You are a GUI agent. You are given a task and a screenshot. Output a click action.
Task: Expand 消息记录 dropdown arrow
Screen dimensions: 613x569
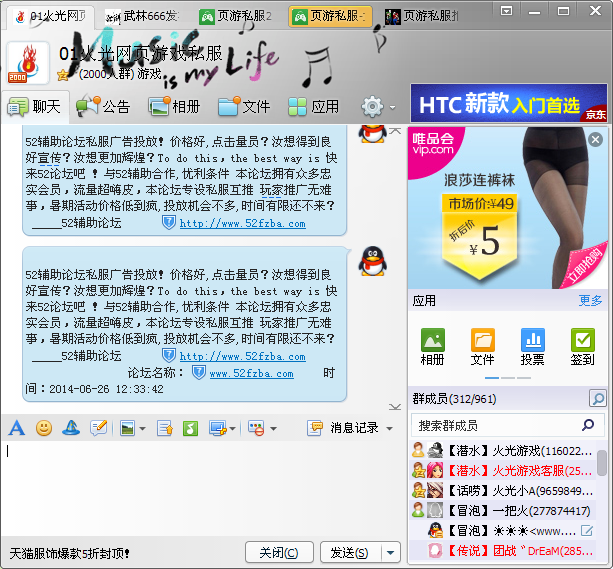[389, 429]
